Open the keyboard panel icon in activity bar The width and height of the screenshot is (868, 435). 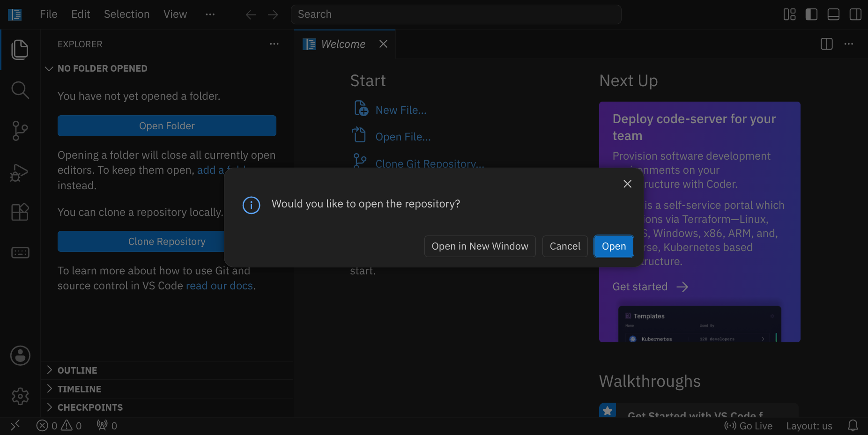point(20,253)
